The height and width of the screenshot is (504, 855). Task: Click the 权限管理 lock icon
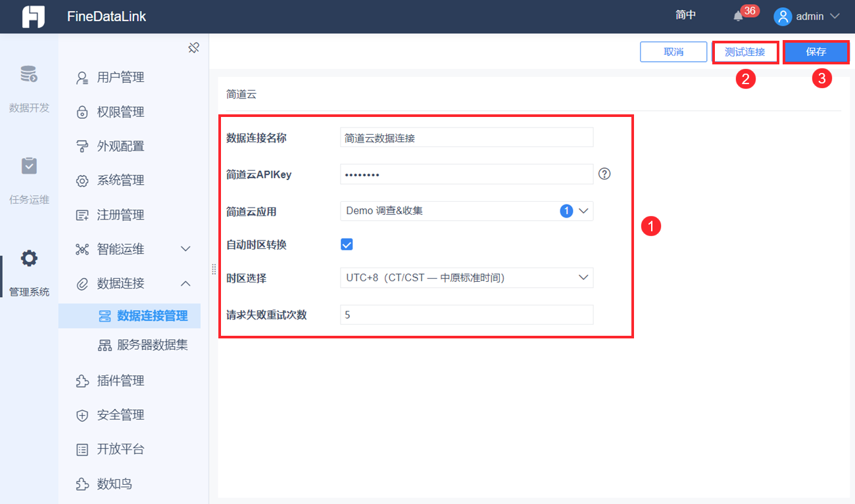(82, 112)
